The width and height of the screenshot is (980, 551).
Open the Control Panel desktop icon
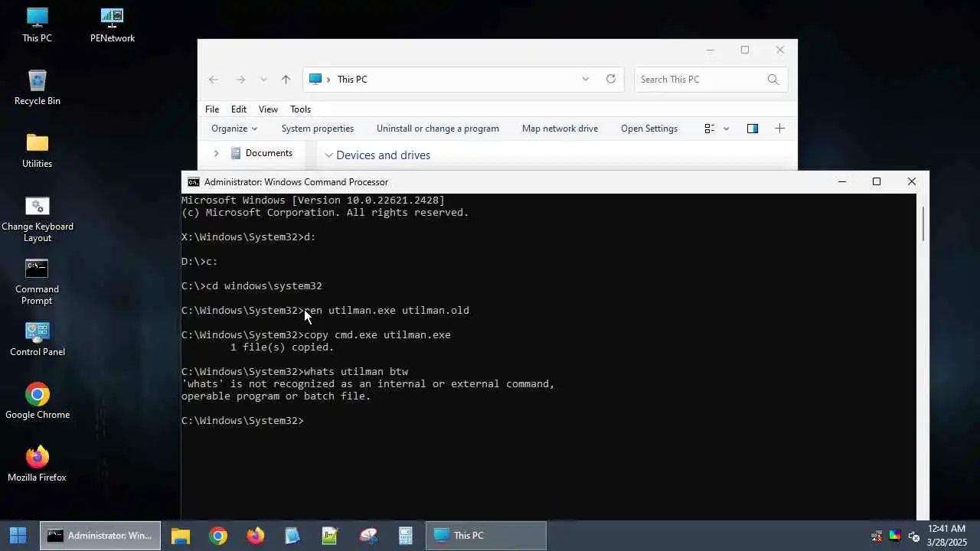[x=37, y=339]
